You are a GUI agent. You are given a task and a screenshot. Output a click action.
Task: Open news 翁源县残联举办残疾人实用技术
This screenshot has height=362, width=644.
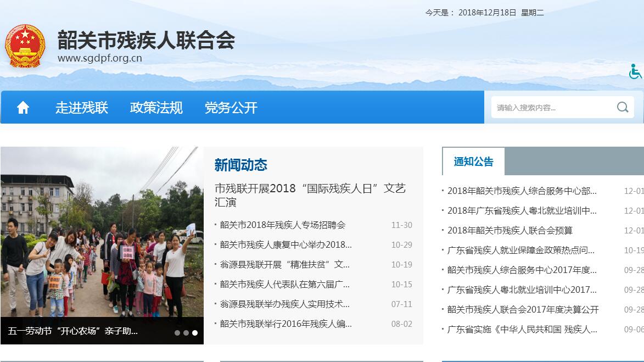coord(284,304)
